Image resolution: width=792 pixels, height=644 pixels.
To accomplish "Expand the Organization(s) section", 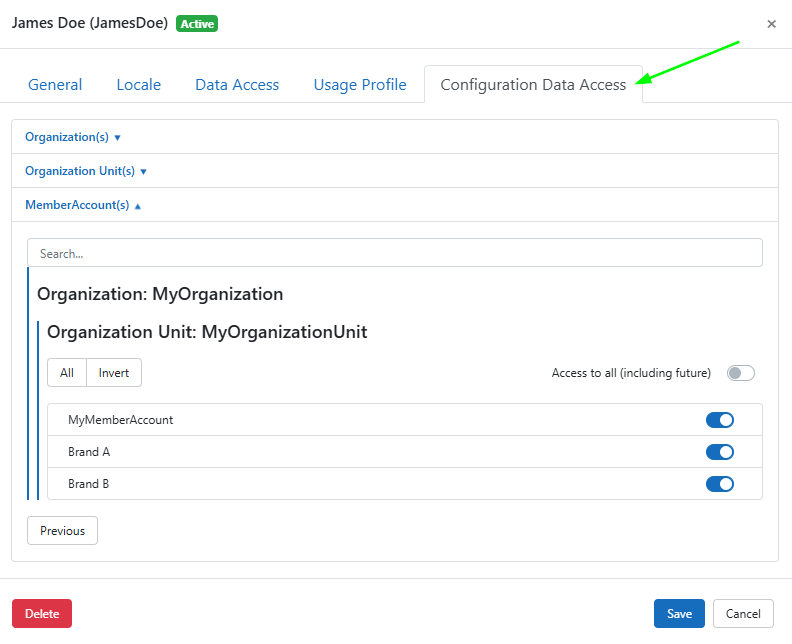I will pos(73,137).
